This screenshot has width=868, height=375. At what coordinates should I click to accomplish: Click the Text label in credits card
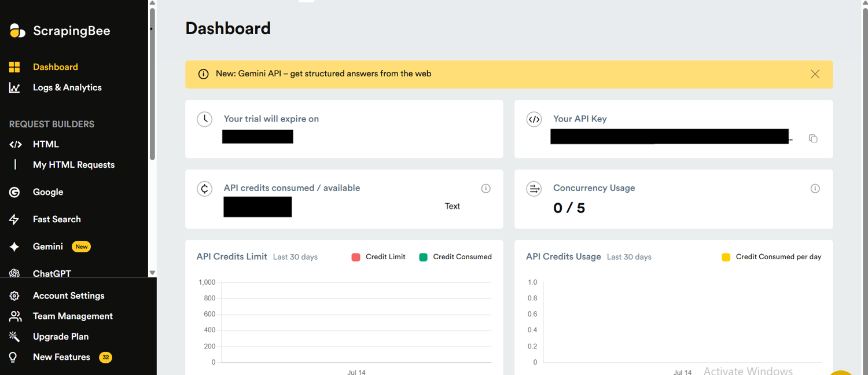[453, 207]
